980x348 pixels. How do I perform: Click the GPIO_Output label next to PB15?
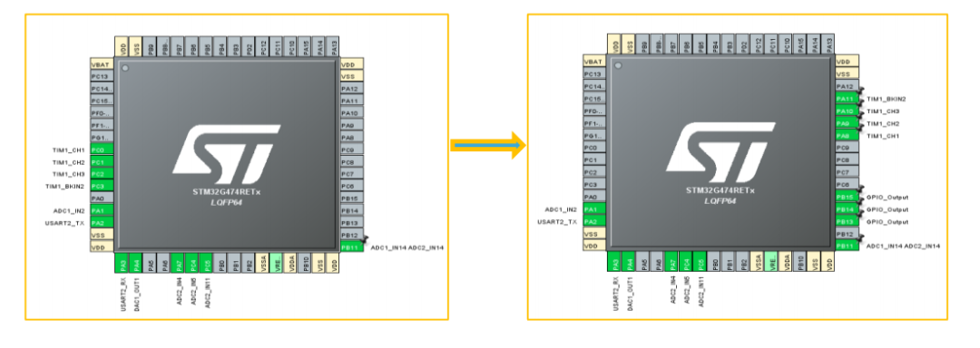pyautogui.click(x=887, y=197)
